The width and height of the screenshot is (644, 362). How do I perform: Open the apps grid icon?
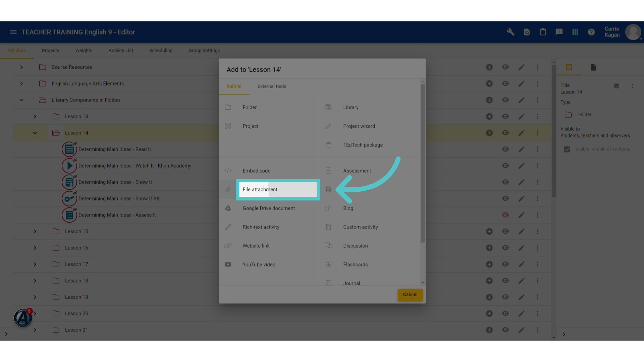575,32
